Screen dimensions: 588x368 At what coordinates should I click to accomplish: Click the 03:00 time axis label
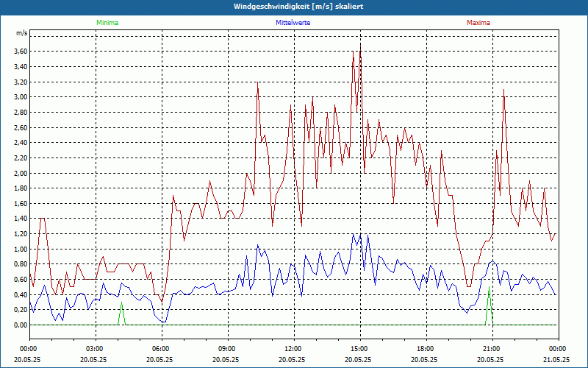pos(96,349)
